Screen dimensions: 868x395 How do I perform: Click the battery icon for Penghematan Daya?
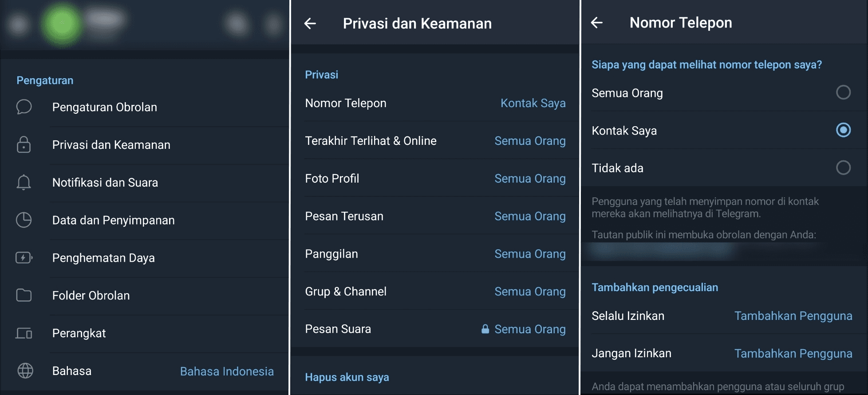coord(24,258)
